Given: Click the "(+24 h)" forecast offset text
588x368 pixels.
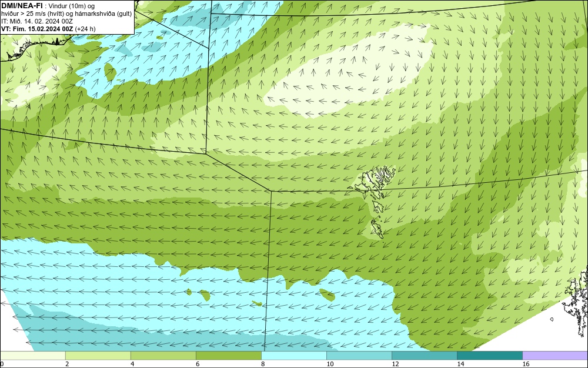Looking at the screenshot, I should click(x=85, y=29).
